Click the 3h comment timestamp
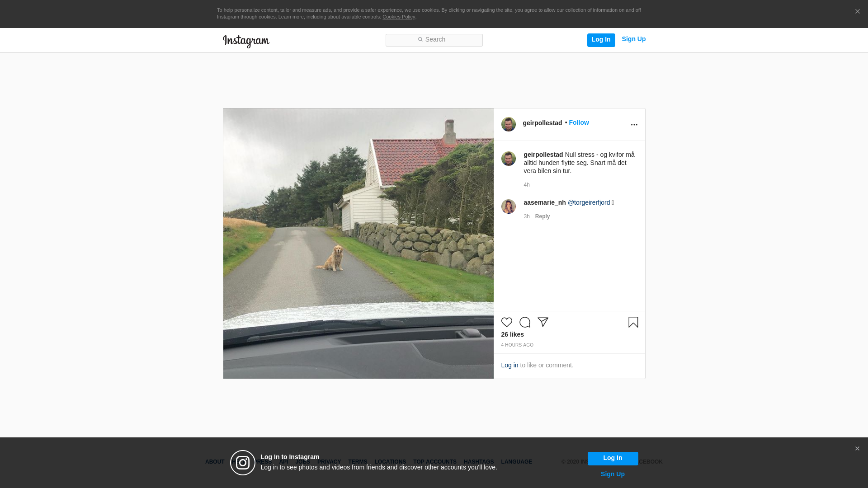The width and height of the screenshot is (868, 488). pyautogui.click(x=527, y=216)
